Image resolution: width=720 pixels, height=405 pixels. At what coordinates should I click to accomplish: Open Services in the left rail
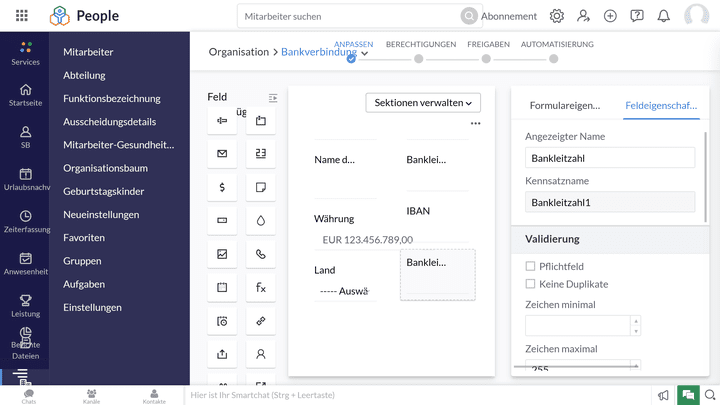[x=26, y=53]
